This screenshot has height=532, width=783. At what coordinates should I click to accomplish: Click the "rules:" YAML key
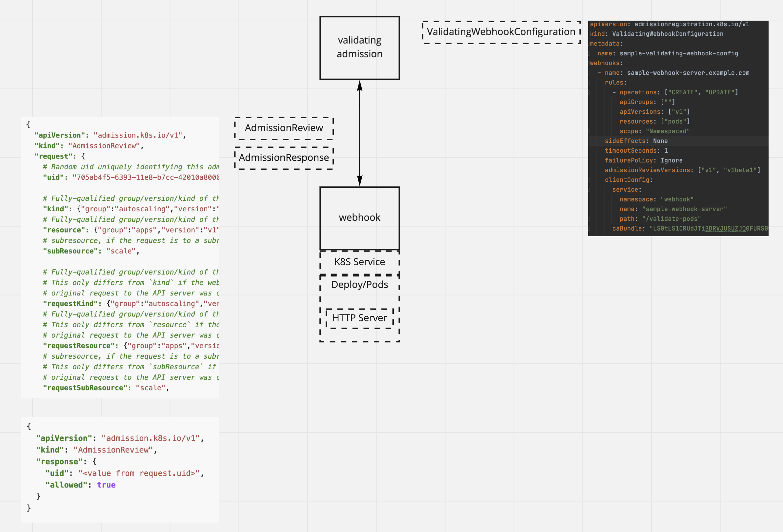(x=615, y=83)
